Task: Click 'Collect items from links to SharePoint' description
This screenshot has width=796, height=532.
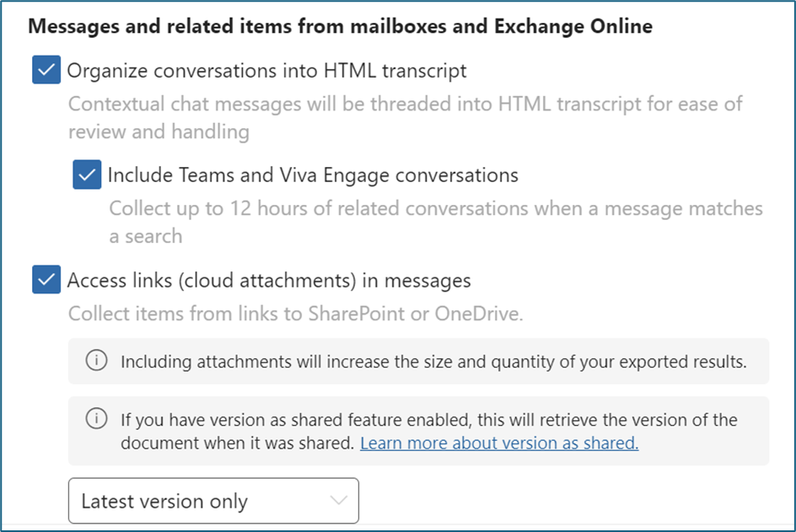Action: click(295, 314)
